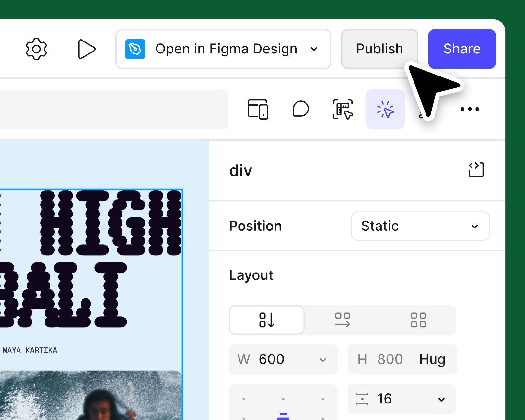Click the gap value 16
Viewport: 525px width, 420px height.
point(384,399)
